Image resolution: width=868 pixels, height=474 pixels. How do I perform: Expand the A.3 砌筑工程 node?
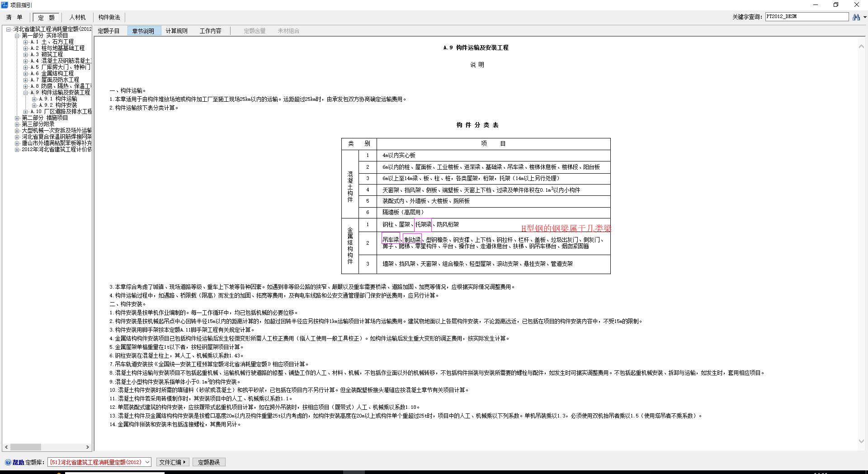pyautogui.click(x=26, y=55)
